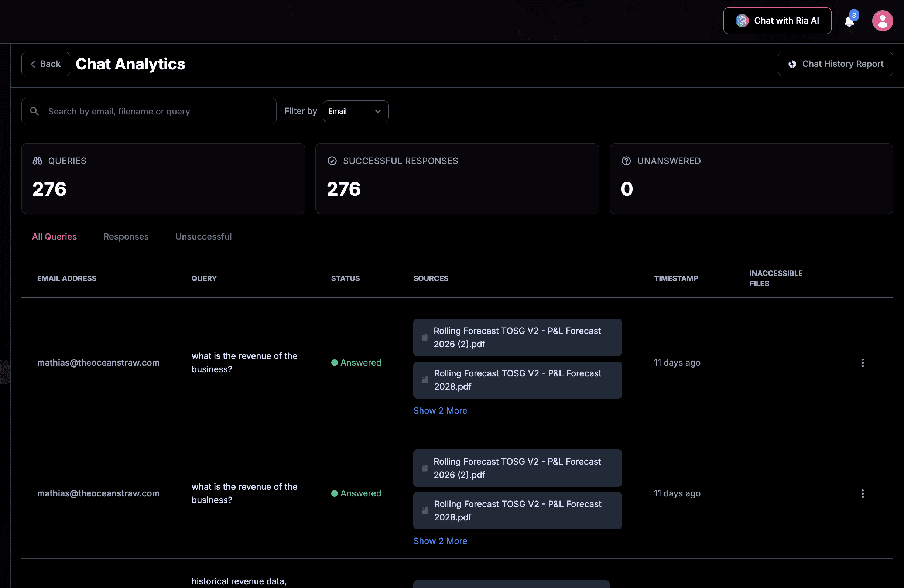Click the search magnifier icon

point(35,111)
